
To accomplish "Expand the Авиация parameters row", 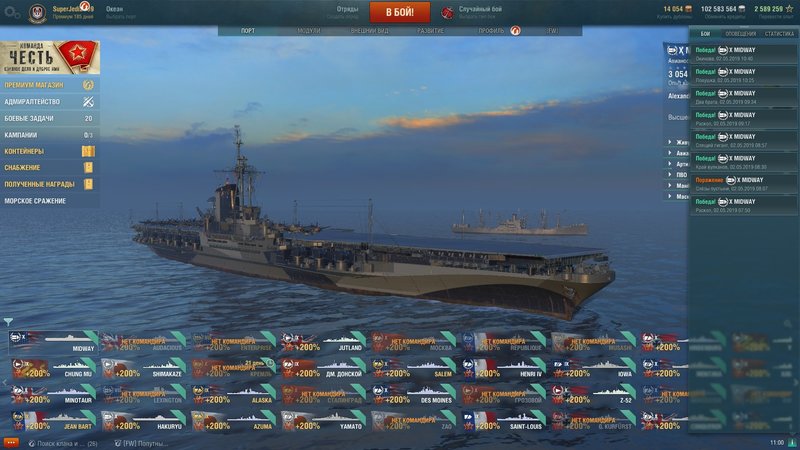I will [x=678, y=153].
